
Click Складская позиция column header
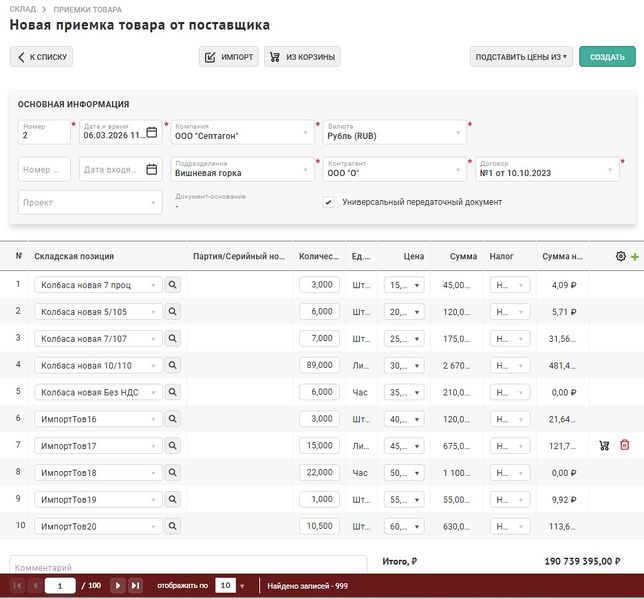pyautogui.click(x=74, y=256)
